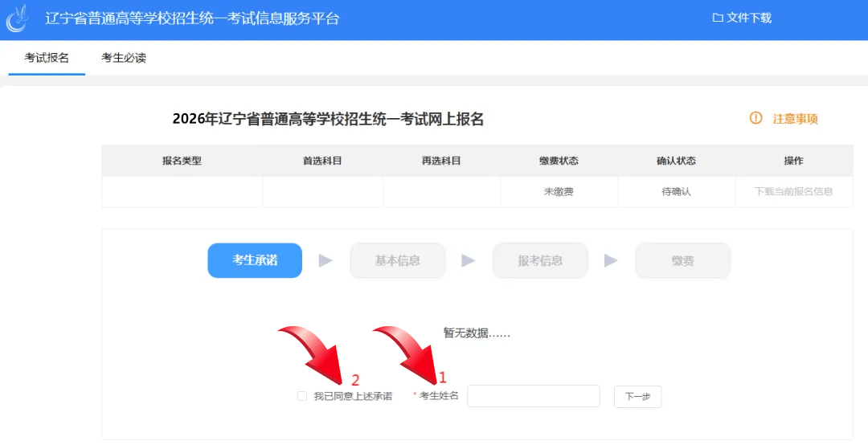Select the 考生承诺 step button
The width and height of the screenshot is (868, 445).
255,260
